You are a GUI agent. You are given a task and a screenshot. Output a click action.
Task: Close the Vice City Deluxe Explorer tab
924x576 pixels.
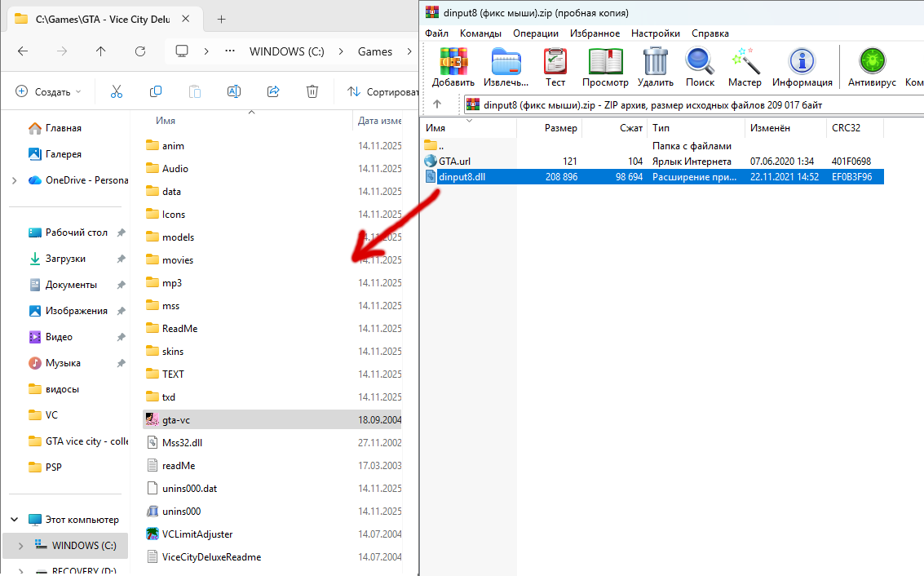(186, 19)
